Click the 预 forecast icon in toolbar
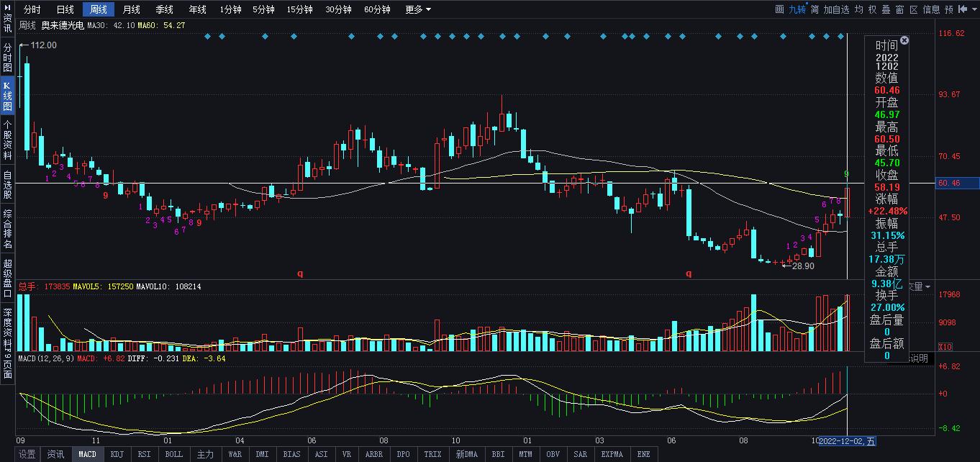Screen dimensions: 980x462 tap(949, 9)
